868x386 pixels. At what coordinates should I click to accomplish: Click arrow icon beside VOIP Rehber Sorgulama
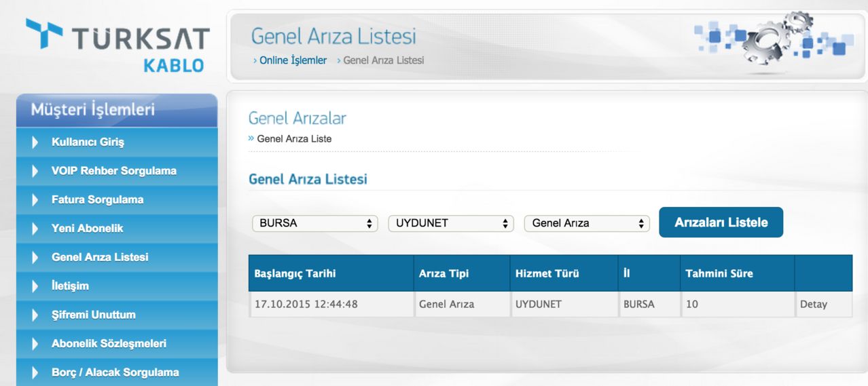(35, 171)
